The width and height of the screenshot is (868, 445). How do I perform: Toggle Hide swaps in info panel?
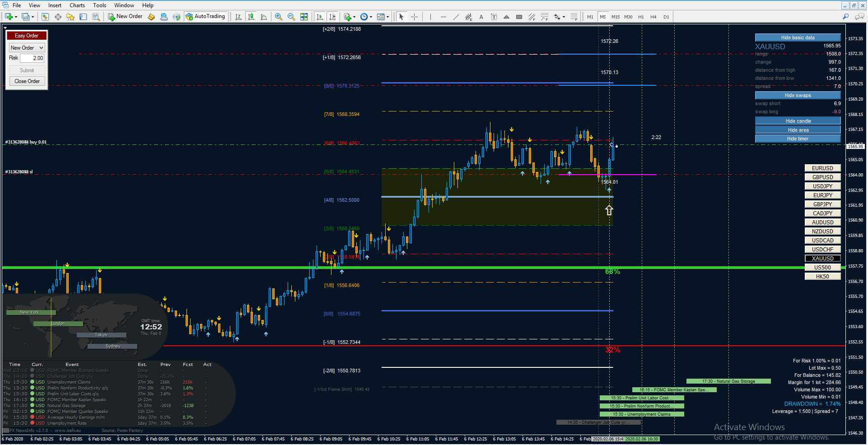click(x=798, y=95)
